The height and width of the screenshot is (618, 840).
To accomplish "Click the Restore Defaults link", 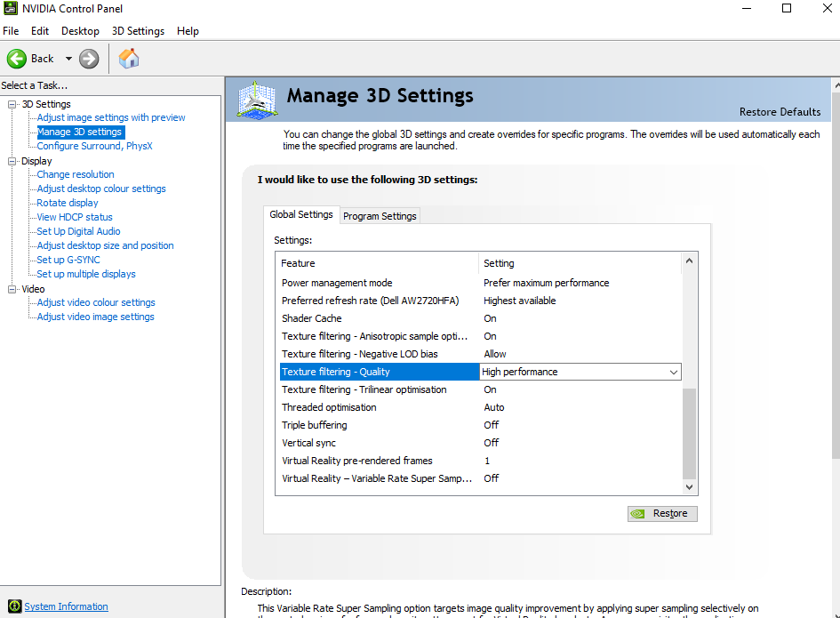I will point(780,112).
